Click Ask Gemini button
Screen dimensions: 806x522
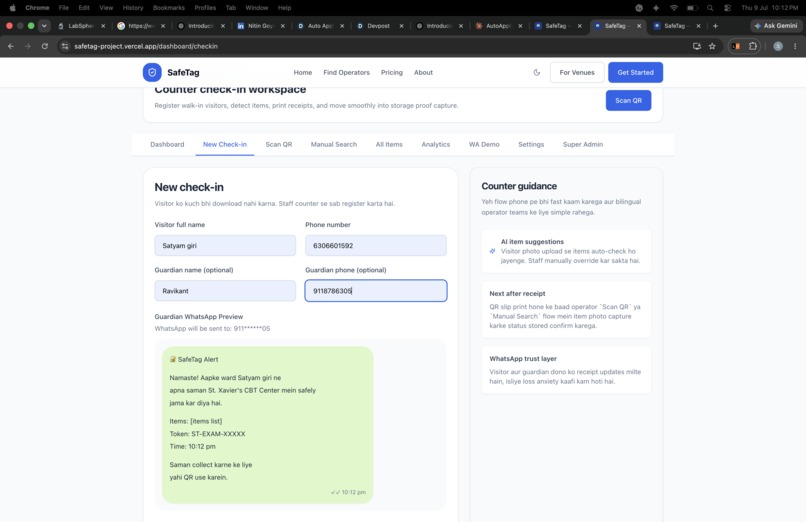point(776,26)
